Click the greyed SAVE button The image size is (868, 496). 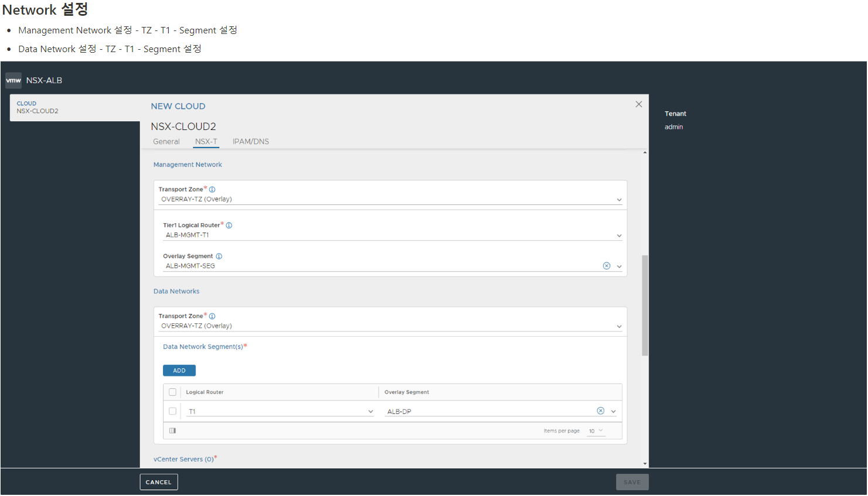click(x=632, y=483)
